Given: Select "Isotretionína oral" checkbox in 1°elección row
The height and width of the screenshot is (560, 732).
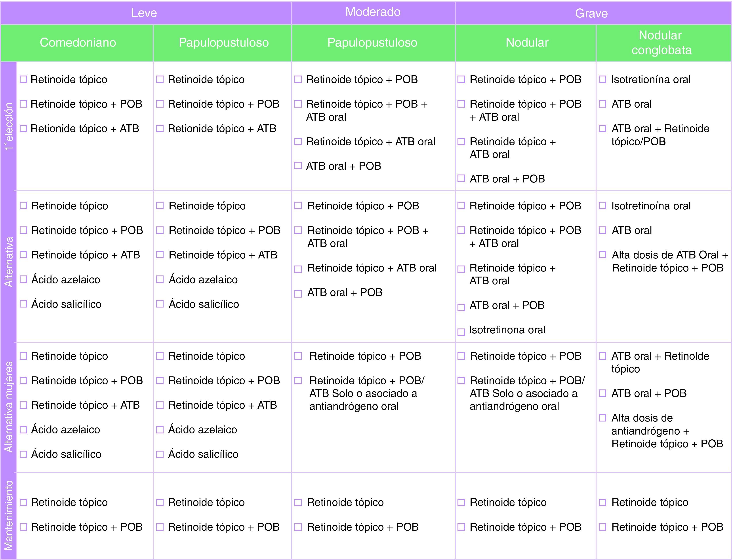Looking at the screenshot, I should point(602,79).
